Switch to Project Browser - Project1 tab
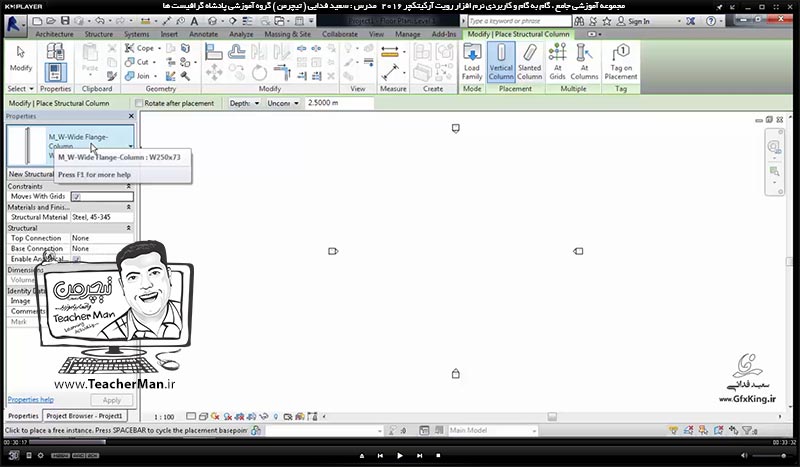 pos(84,416)
